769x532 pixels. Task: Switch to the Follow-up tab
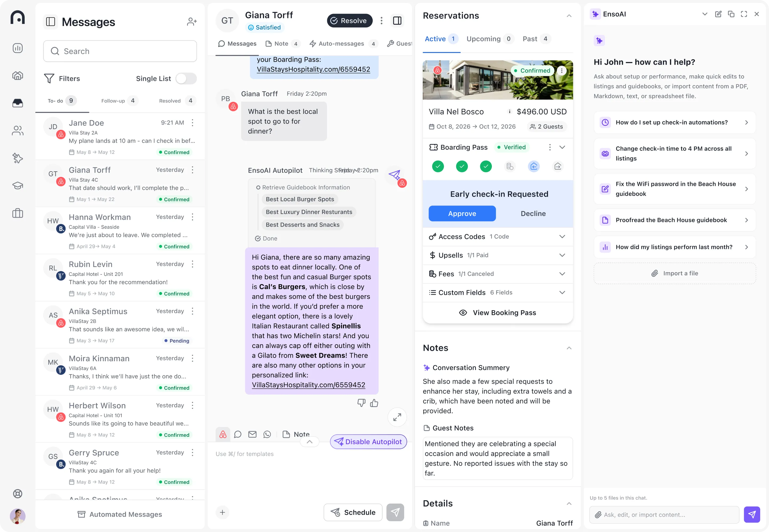coord(120,101)
